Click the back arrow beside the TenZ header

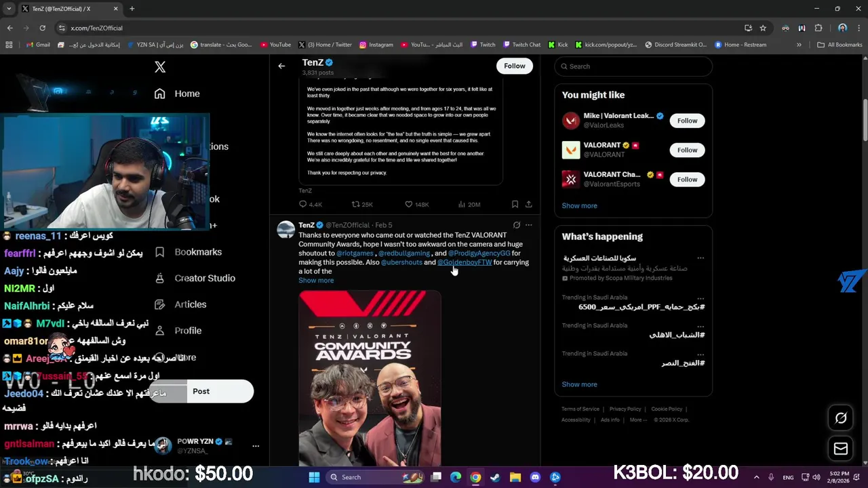click(281, 66)
